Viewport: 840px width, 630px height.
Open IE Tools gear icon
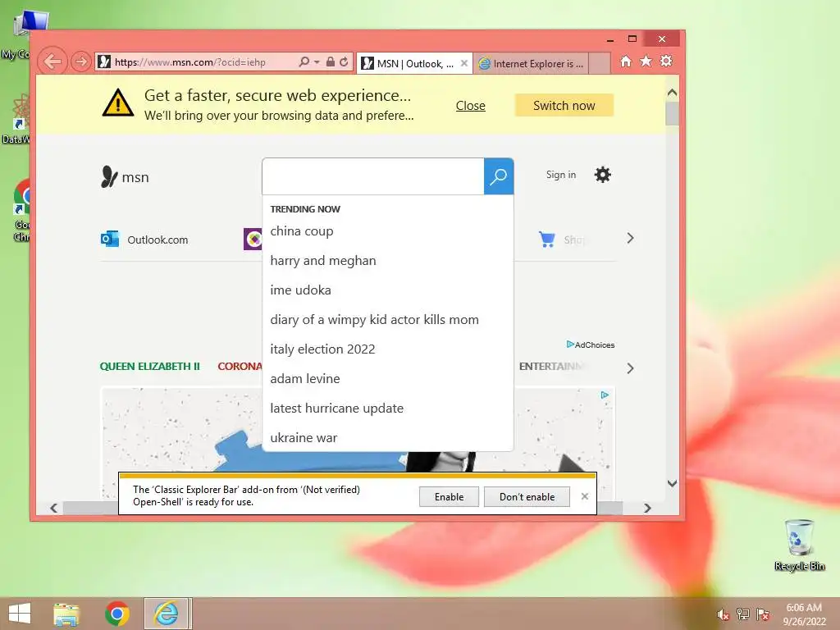click(x=666, y=61)
